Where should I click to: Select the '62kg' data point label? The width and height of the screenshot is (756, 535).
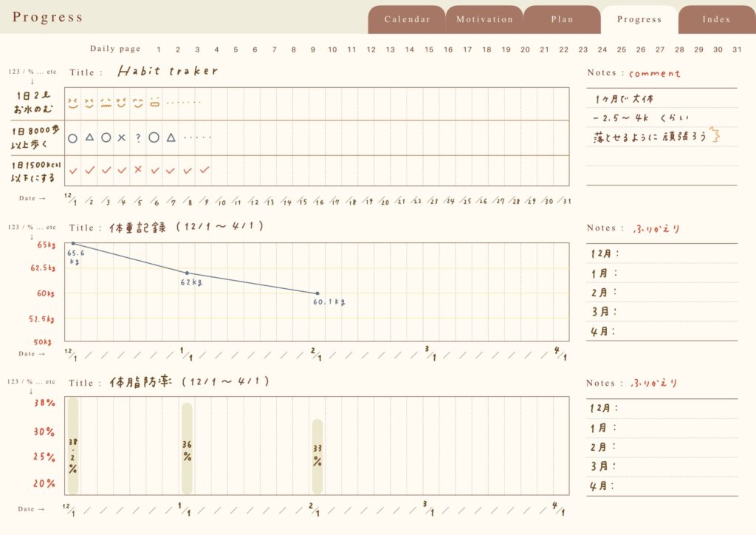pyautogui.click(x=191, y=282)
